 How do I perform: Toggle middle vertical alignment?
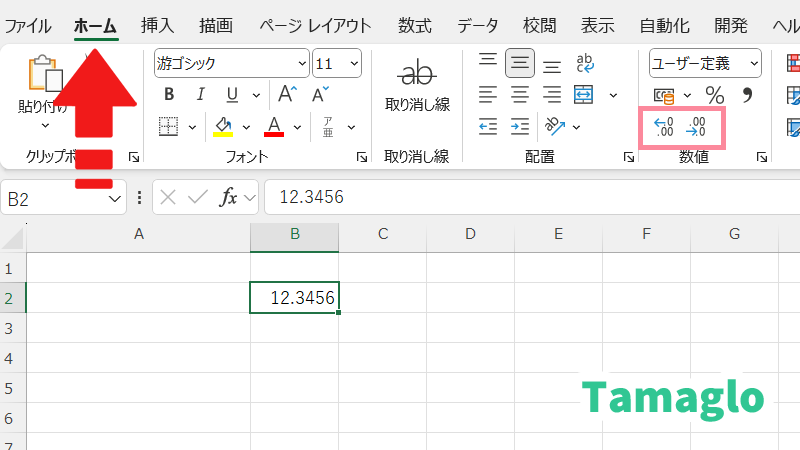click(519, 64)
